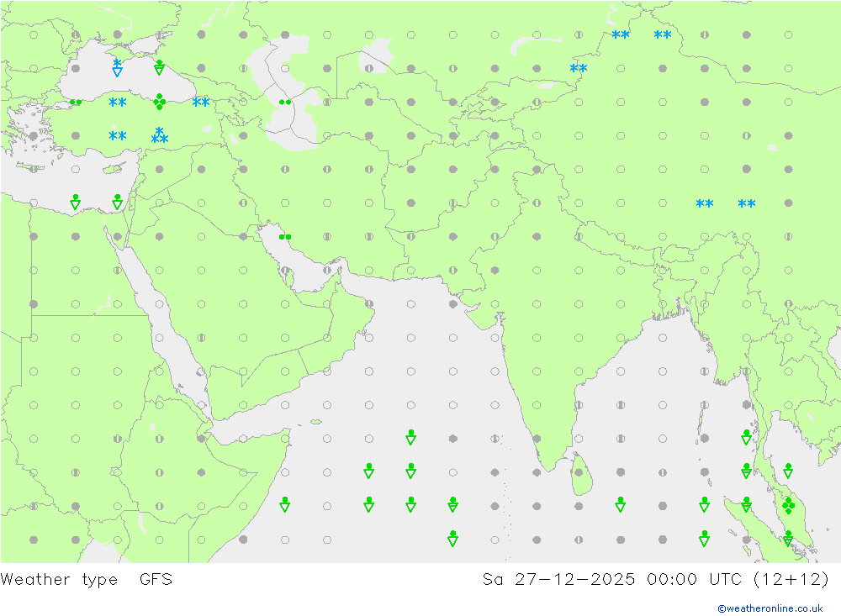Click the left snow symbol over Tibet
The width and height of the screenshot is (841, 616).
705,203
